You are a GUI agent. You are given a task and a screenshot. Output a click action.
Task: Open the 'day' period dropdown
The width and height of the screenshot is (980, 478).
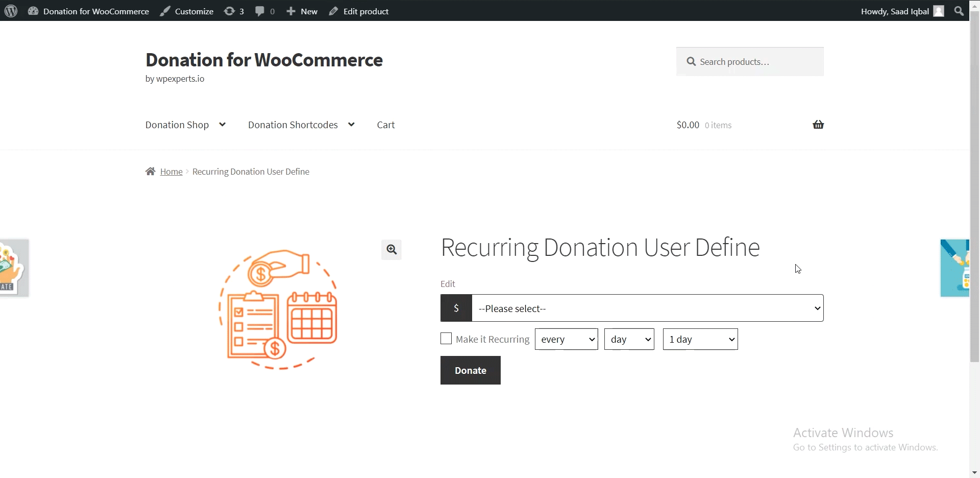[x=629, y=339]
